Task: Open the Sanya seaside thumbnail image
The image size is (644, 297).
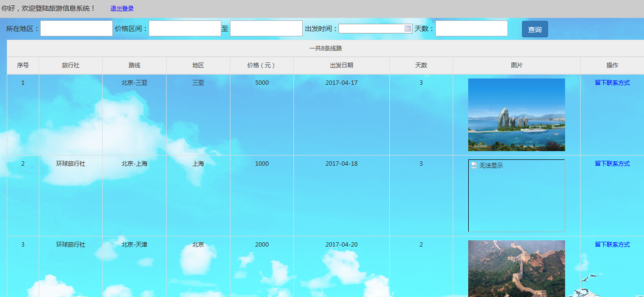Action: click(517, 115)
